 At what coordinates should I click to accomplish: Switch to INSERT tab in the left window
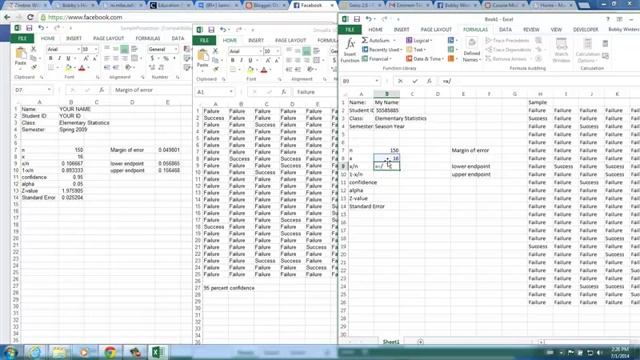coord(74,38)
